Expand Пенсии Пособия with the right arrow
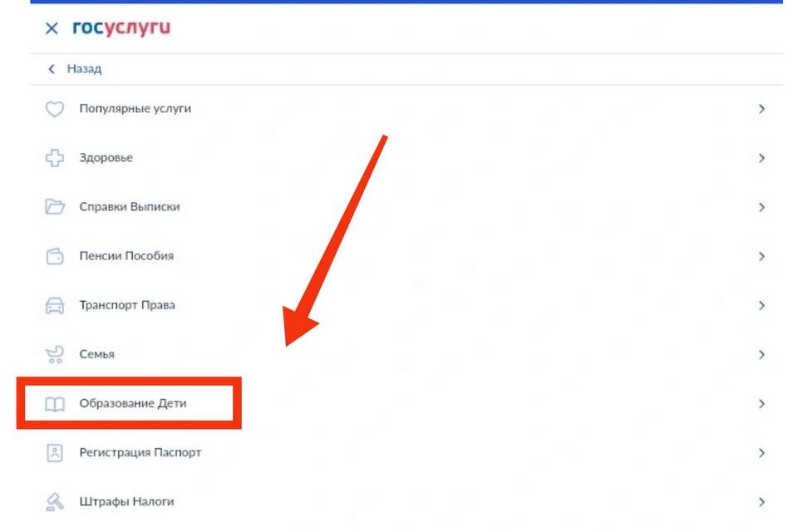Viewport: 798px width, 532px height. coord(761,256)
